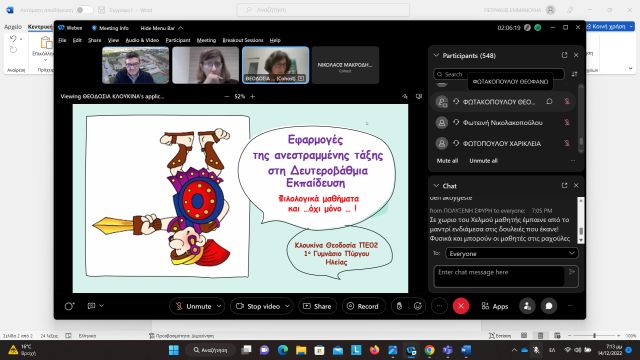Collapse the Chat panel chevron
The image size is (640, 360).
tap(436, 186)
